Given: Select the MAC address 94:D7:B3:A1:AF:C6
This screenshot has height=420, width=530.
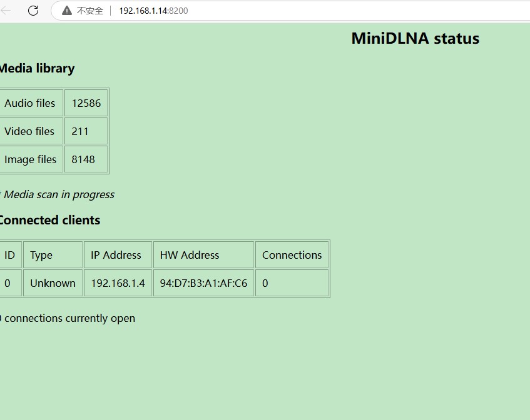Looking at the screenshot, I should (203, 283).
